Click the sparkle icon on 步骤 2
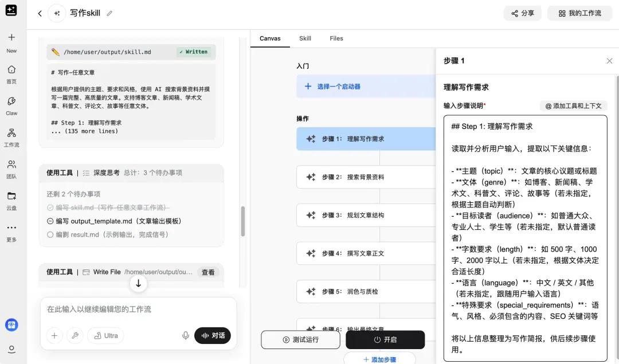 pos(311,177)
